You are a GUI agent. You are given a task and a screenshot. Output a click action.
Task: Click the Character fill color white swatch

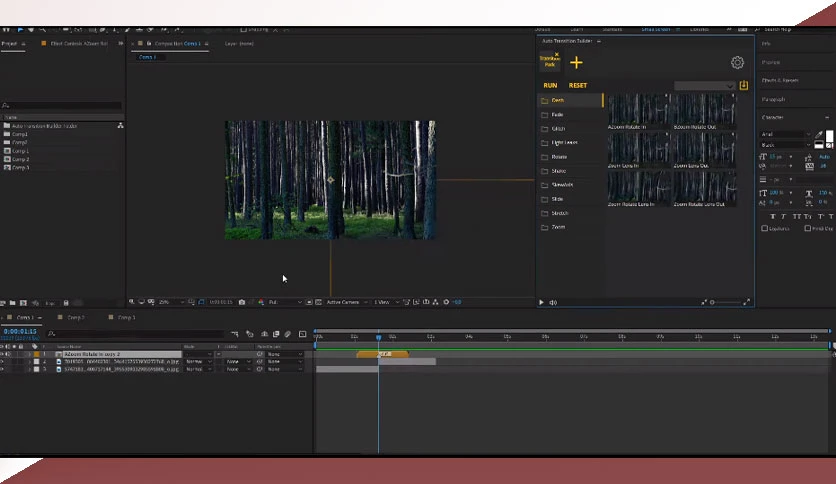click(829, 136)
